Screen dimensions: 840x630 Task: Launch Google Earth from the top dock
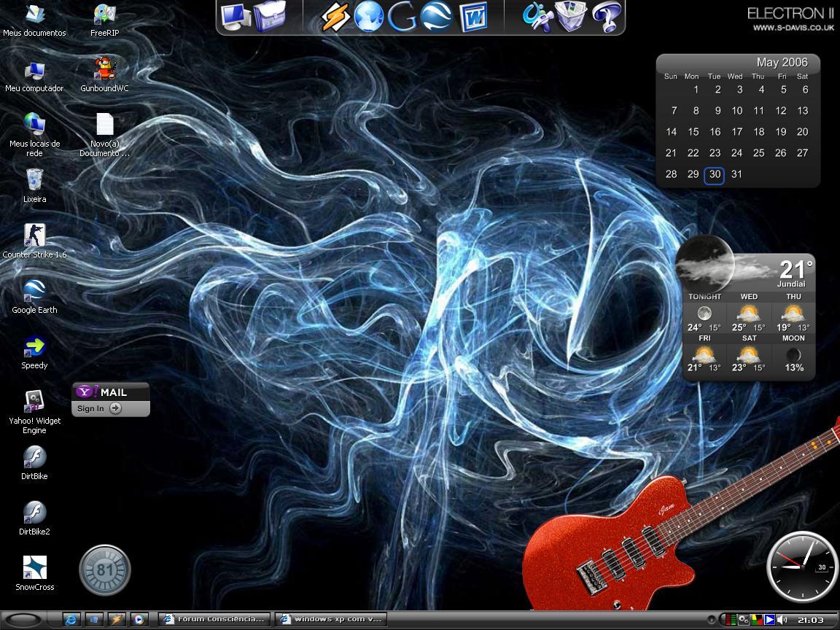pyautogui.click(x=435, y=17)
